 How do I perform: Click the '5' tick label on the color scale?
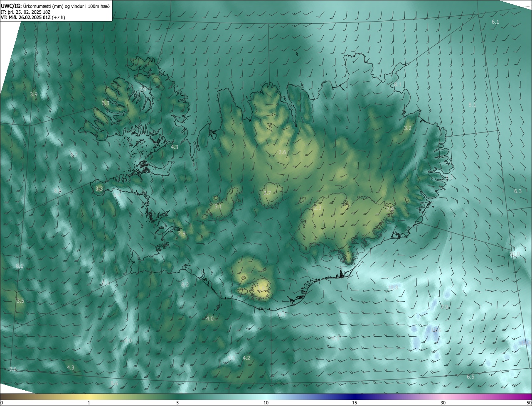click(x=177, y=403)
